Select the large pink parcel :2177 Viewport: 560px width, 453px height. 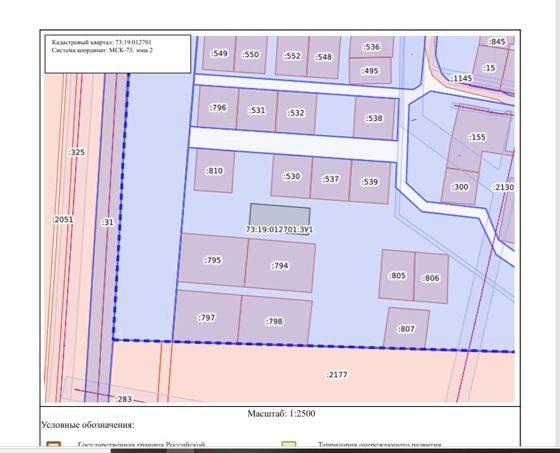(x=336, y=374)
